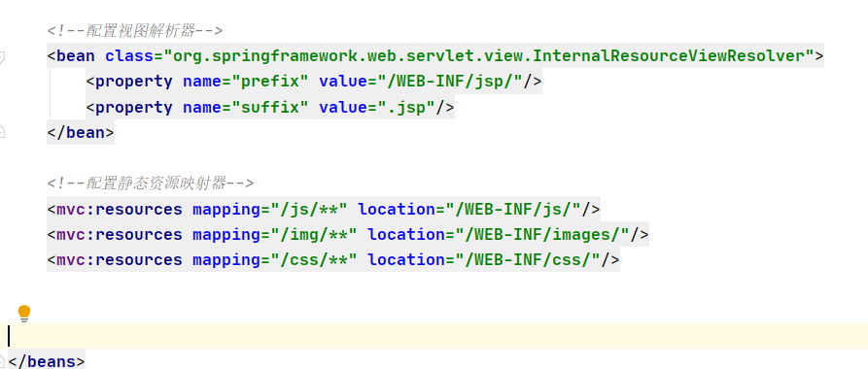Click the fold marker beside closing </bean> tag
This screenshot has height=369, width=868.
click(2, 132)
